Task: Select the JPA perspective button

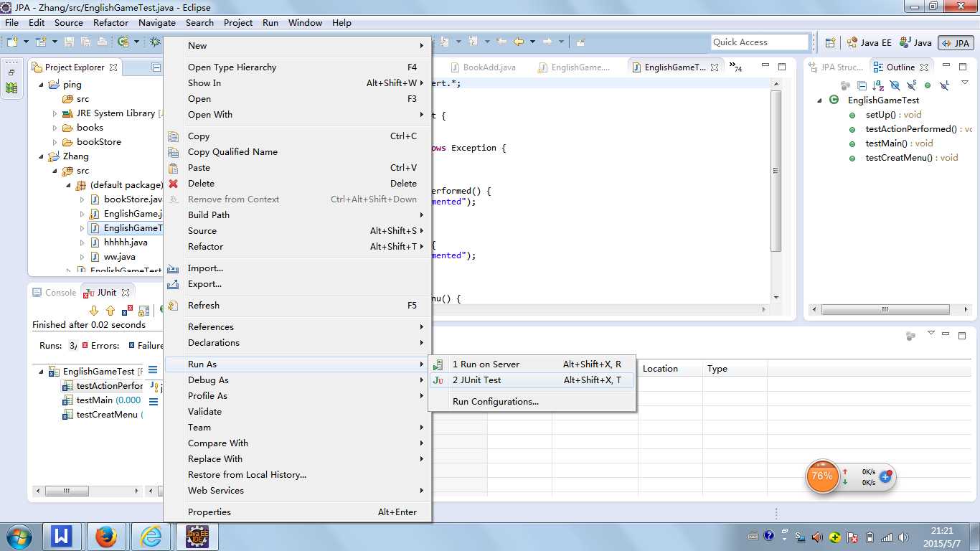Action: [955, 43]
